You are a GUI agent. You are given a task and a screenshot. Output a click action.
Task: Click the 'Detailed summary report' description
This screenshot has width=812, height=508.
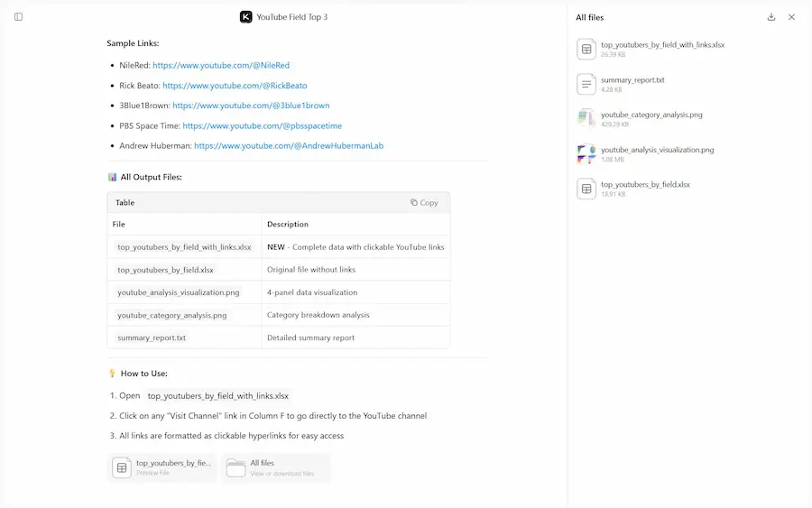(x=310, y=337)
